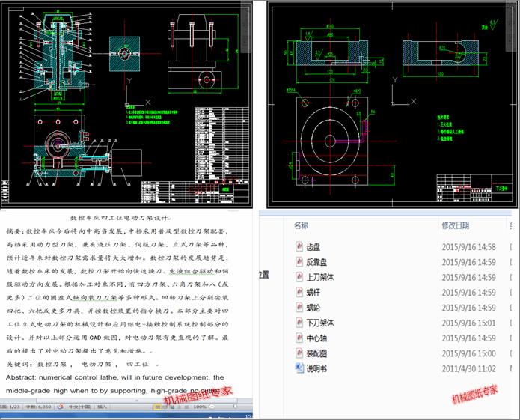Image resolution: width=520 pixels, height=420 pixels.
Task: Click vertical scrollbar in 下刀架体 drawing window
Action: pos(511,28)
